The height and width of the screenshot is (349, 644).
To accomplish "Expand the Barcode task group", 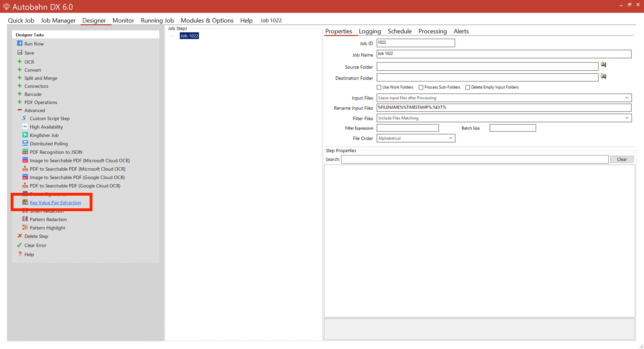I will [19, 94].
